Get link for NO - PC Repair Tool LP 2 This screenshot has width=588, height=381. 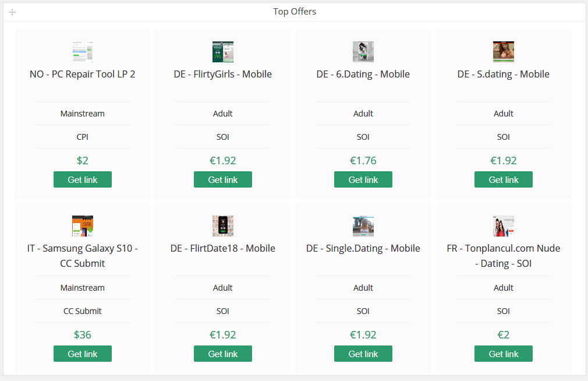tap(83, 179)
